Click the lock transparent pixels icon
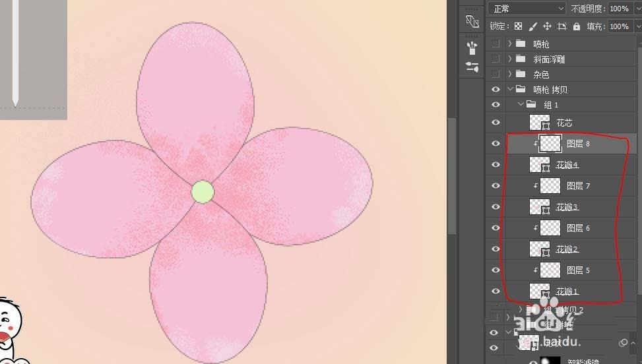Viewport: 642px width, 364px height. (x=518, y=26)
